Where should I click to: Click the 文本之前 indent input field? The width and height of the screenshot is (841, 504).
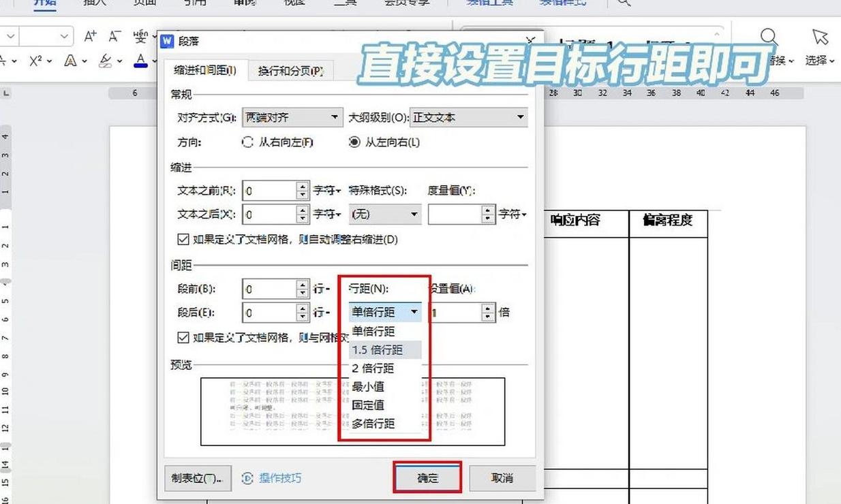(x=269, y=191)
